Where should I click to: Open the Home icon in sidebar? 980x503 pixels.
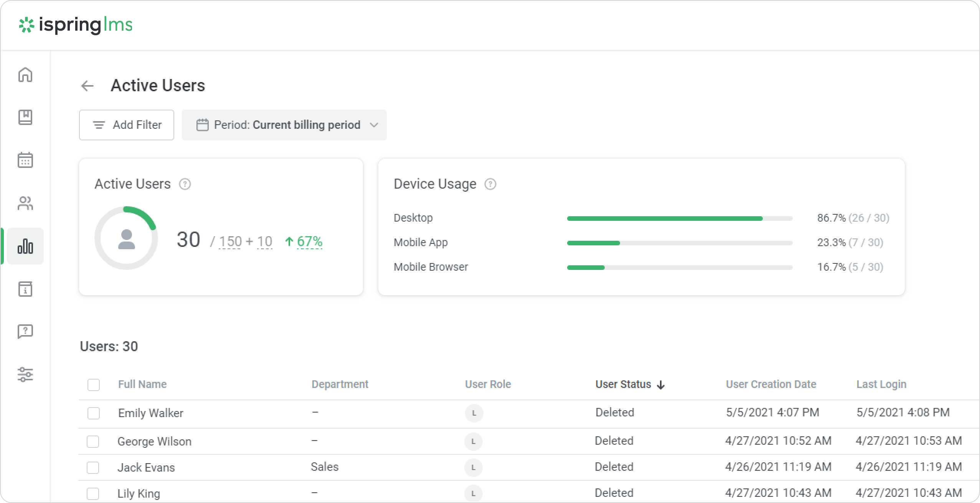25,75
